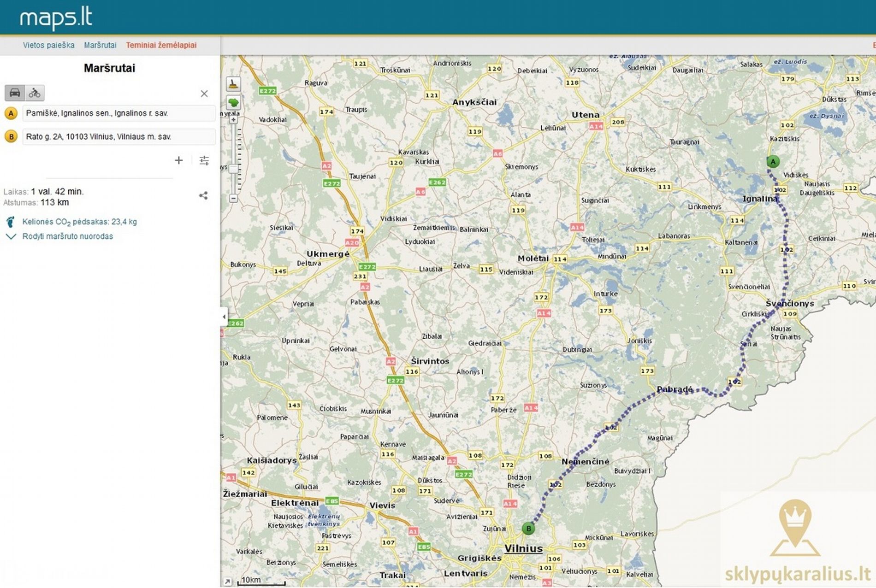Switch route to bicycle mode
The width and height of the screenshot is (876, 588).
35,93
